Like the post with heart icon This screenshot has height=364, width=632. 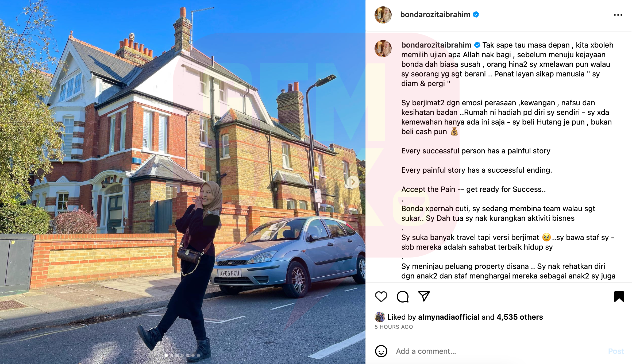[x=381, y=297]
